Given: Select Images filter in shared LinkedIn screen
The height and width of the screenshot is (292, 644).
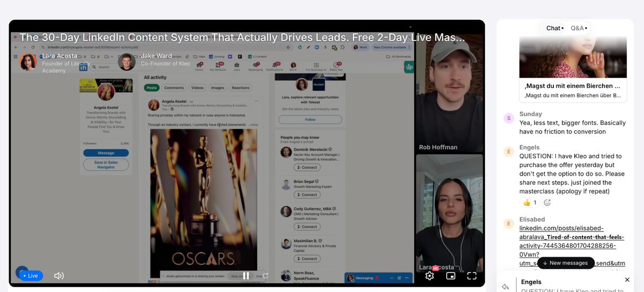Looking at the screenshot, I should coord(217,88).
